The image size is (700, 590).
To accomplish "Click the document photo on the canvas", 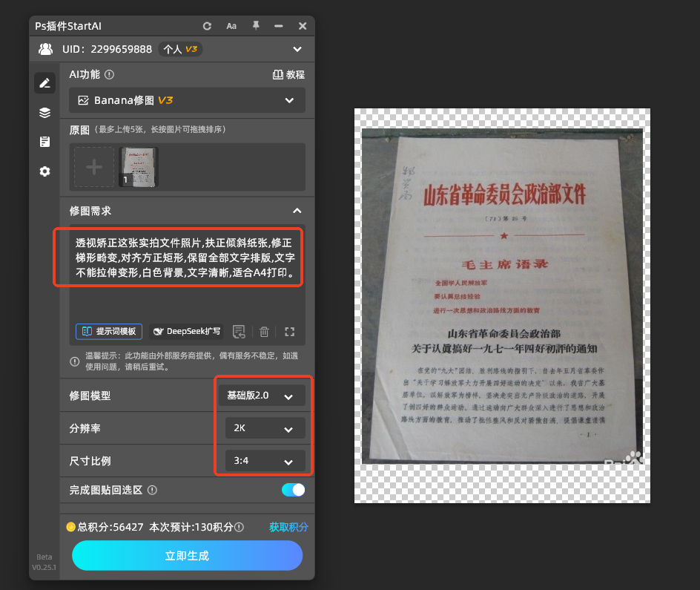I will pos(502,296).
